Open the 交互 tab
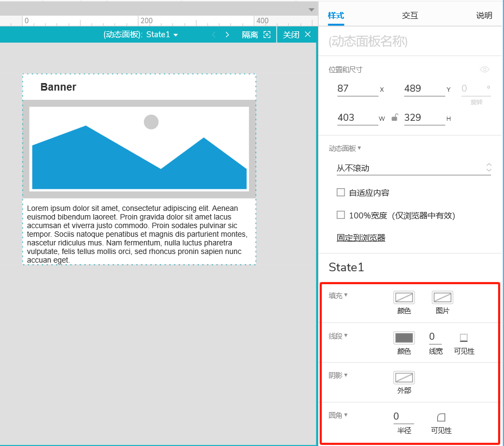Image resolution: width=504 pixels, height=446 pixels. click(x=410, y=16)
